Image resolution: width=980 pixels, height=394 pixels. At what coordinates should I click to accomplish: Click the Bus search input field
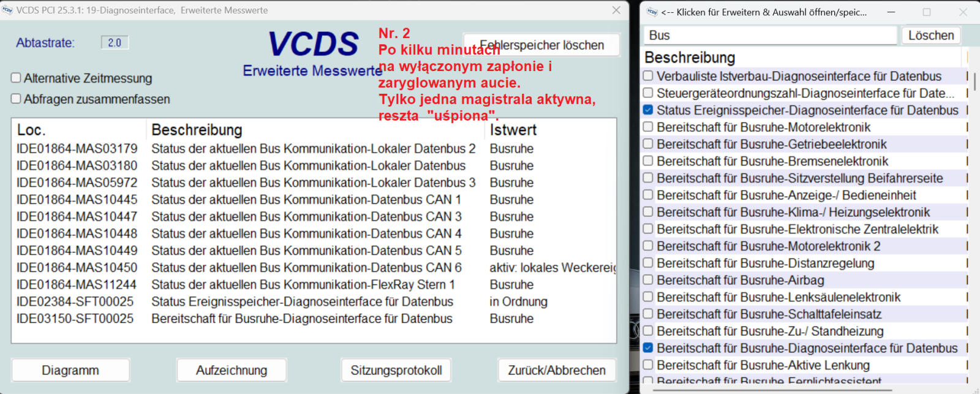(770, 36)
